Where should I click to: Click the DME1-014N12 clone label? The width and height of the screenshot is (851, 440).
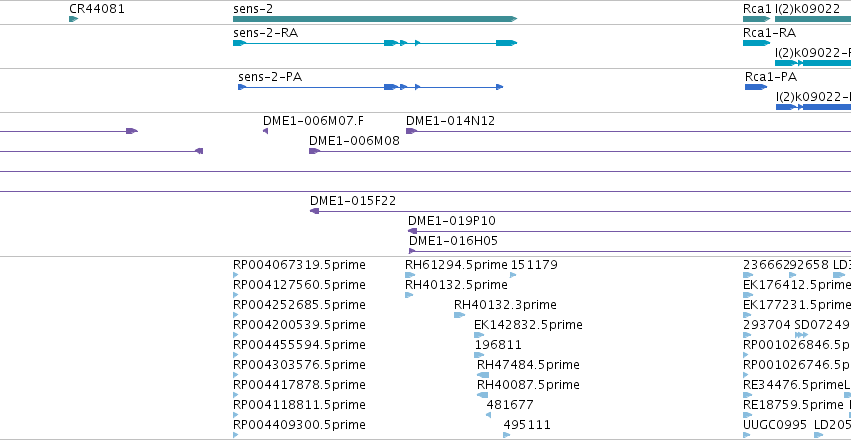click(450, 121)
